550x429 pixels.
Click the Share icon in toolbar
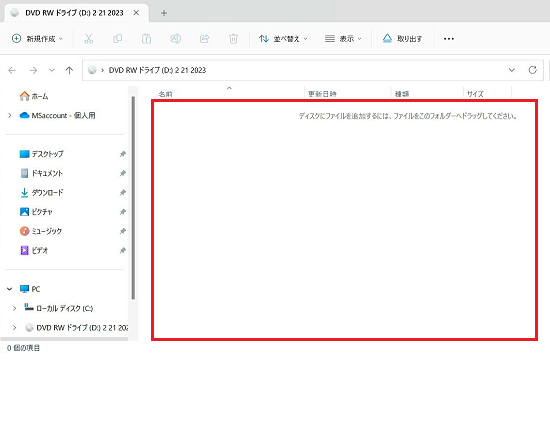[204, 39]
